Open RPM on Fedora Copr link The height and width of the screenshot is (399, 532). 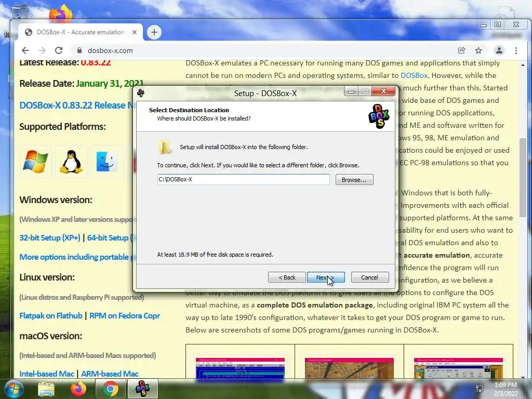pos(125,316)
